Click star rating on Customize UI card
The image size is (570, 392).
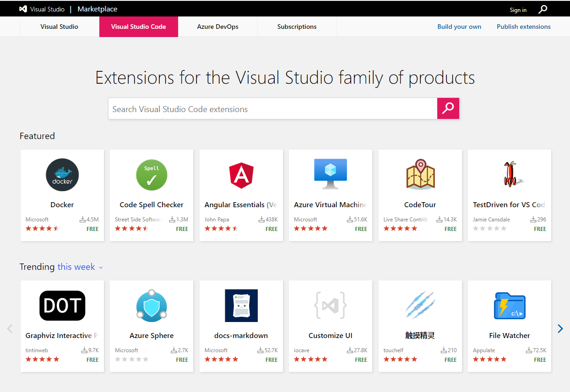click(x=310, y=360)
